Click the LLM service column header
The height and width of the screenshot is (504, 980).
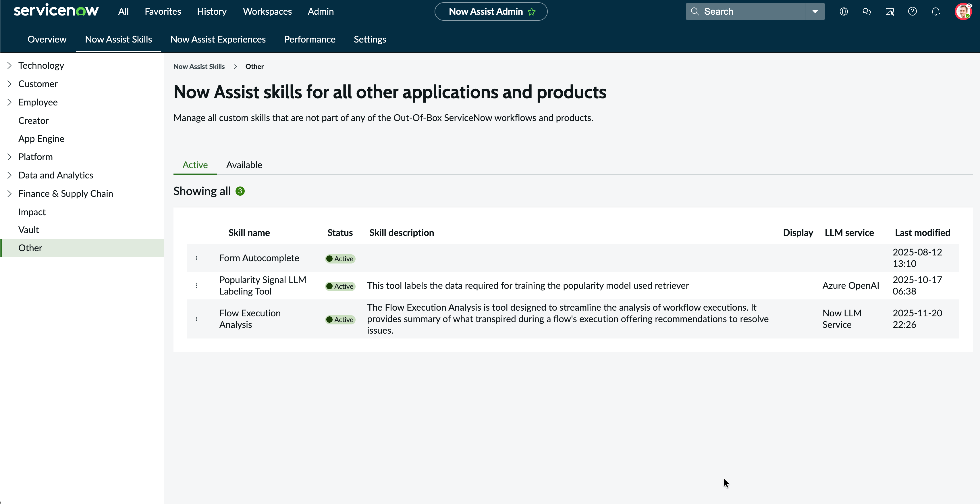[x=849, y=232]
